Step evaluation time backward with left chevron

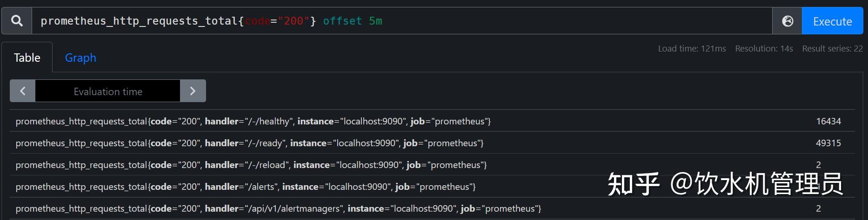click(x=23, y=91)
